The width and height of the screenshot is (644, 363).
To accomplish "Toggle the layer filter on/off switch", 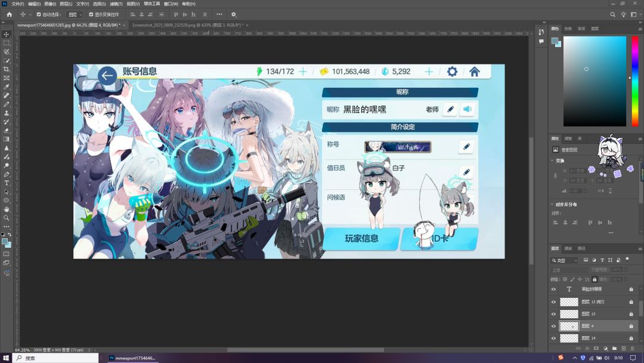I will tap(627, 259).
